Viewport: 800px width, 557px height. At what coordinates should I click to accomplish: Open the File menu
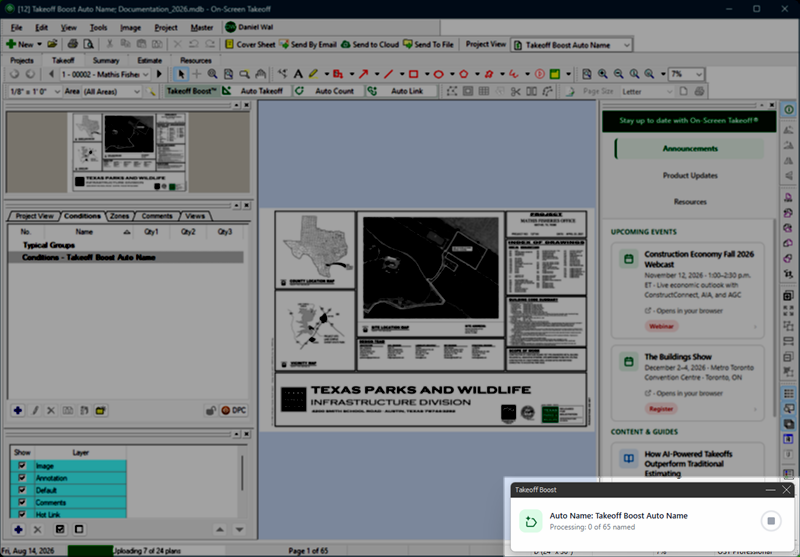(x=16, y=28)
